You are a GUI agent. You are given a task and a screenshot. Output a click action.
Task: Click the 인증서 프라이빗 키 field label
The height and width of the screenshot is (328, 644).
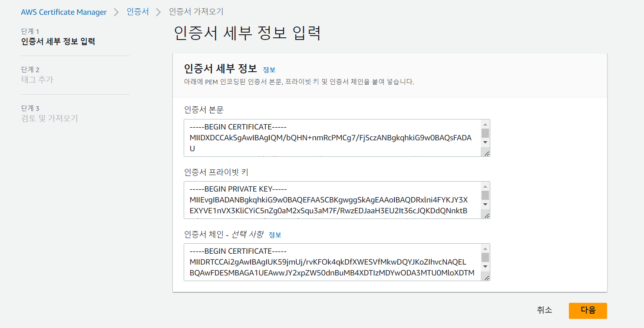[216, 172]
